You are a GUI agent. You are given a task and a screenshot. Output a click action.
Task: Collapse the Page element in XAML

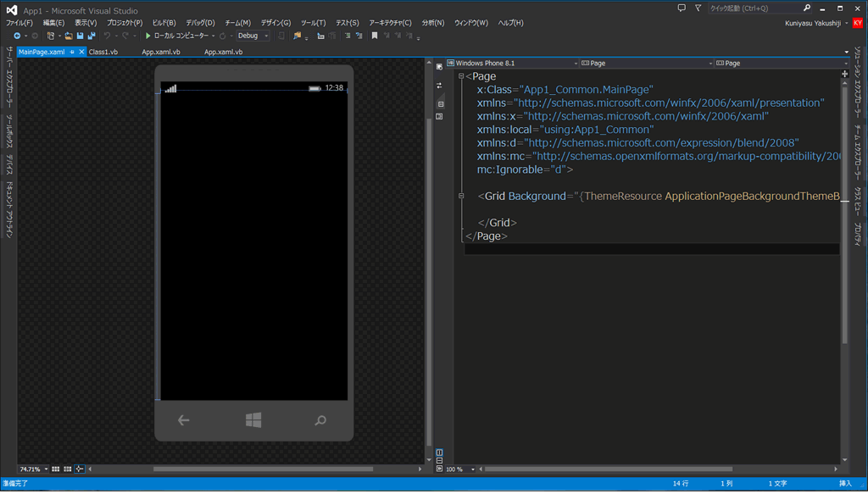pyautogui.click(x=461, y=76)
